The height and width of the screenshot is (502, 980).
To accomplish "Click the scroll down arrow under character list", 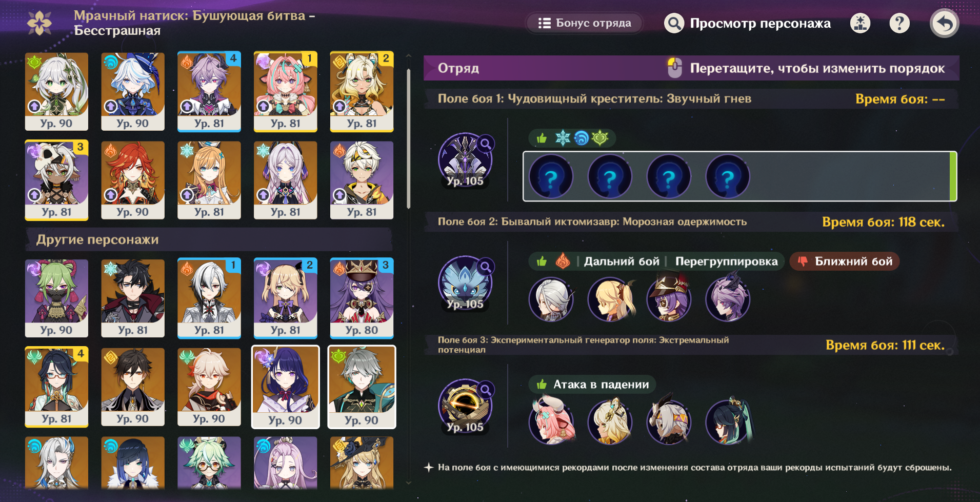I will 409,483.
